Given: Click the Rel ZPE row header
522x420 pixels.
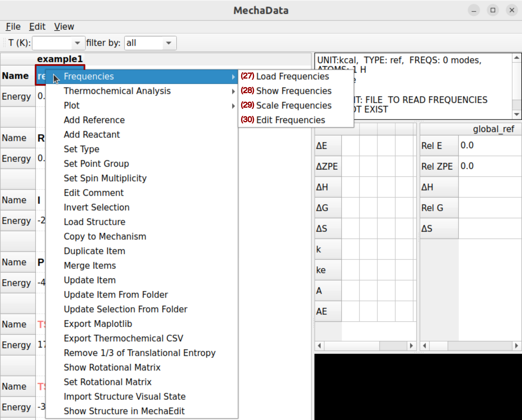Looking at the screenshot, I should [439, 166].
